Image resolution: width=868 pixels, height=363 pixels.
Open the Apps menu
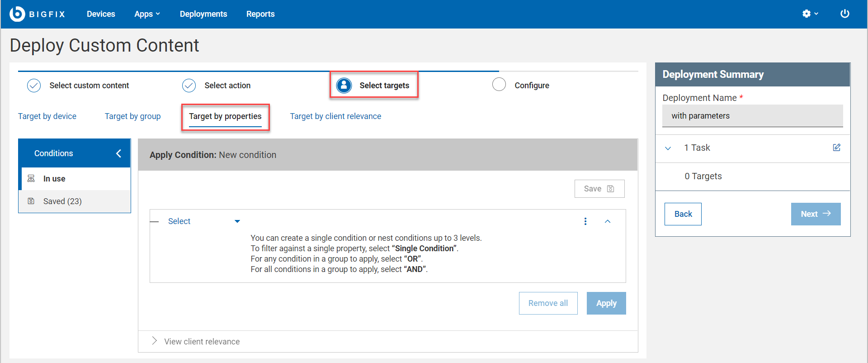click(x=147, y=14)
